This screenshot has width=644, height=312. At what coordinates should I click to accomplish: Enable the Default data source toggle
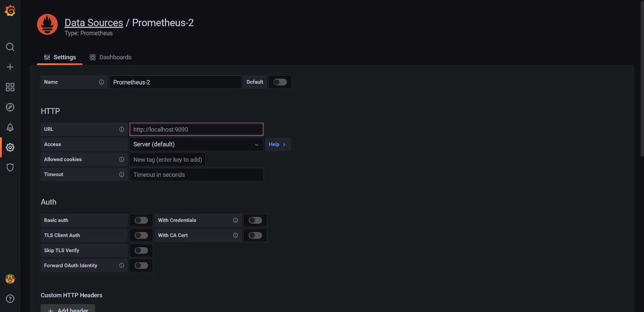point(280,82)
